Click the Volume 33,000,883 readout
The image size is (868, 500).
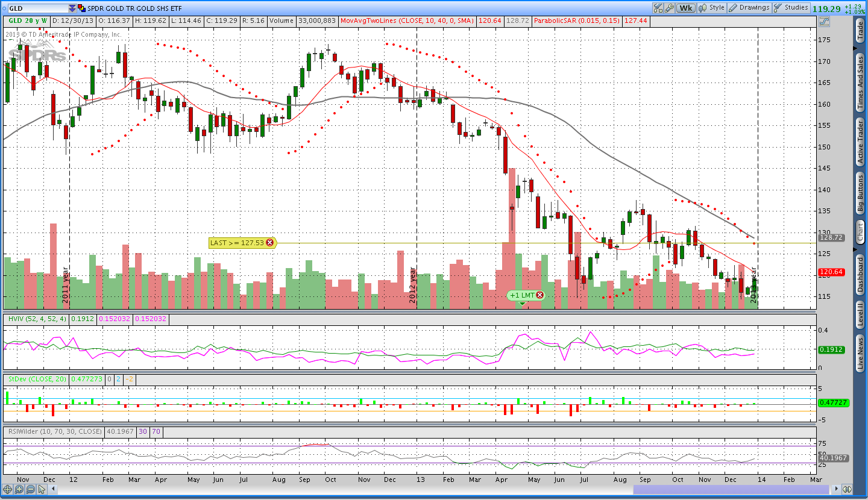pos(303,20)
